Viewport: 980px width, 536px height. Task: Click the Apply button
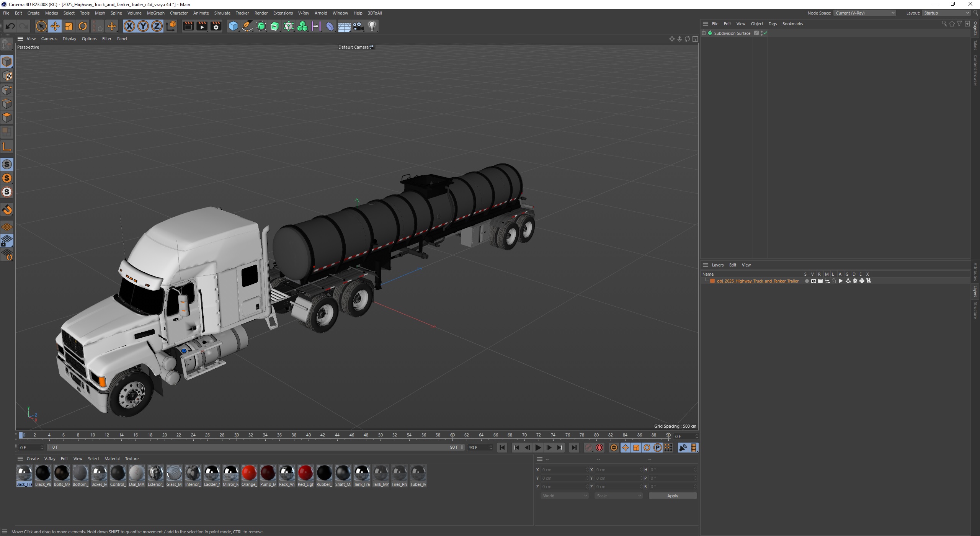672,496
